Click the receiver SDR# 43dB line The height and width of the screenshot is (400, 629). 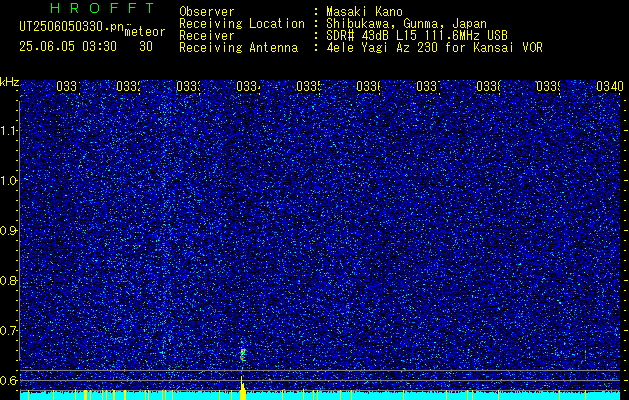pyautogui.click(x=417, y=36)
